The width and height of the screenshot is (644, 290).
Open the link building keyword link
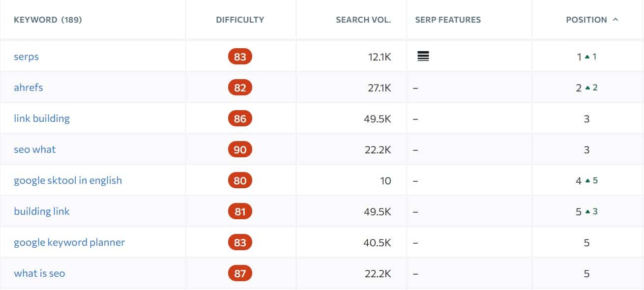click(42, 118)
